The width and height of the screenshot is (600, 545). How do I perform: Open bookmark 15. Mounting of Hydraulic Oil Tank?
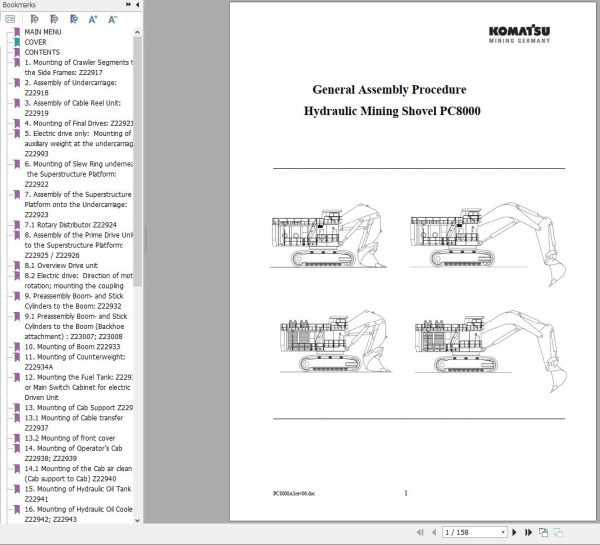tap(78, 494)
